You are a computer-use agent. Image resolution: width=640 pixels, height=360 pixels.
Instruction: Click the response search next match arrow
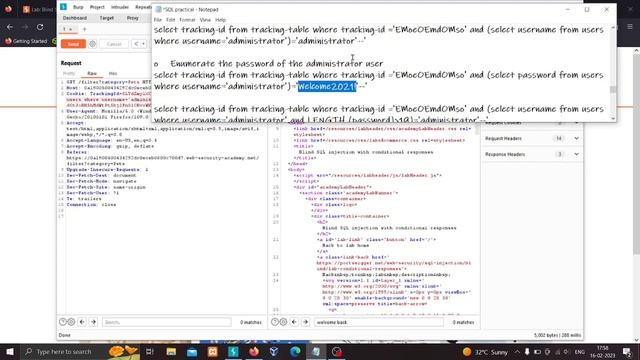click(305, 322)
